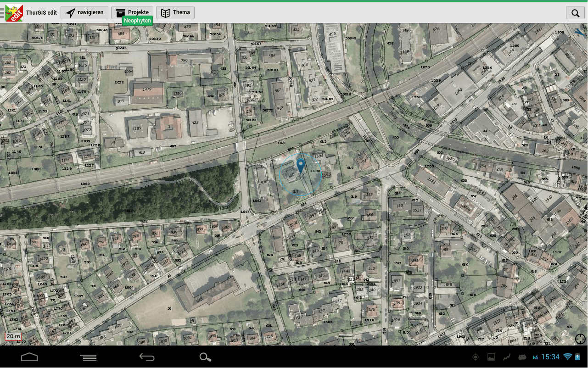The width and height of the screenshot is (588, 368).
Task: Tap the clock showing 15:34
Action: [550, 357]
